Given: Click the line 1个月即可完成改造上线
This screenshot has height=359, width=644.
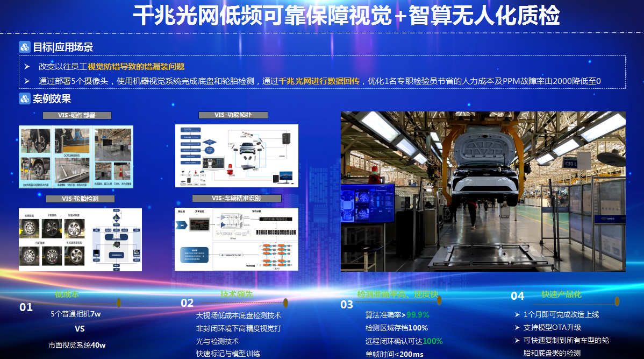Looking at the screenshot, I should pos(561,314).
